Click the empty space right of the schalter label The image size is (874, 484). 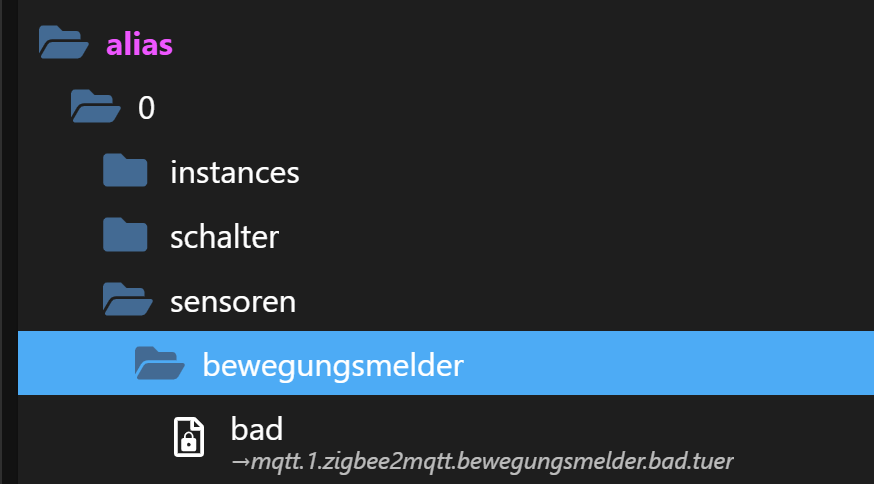(576, 236)
